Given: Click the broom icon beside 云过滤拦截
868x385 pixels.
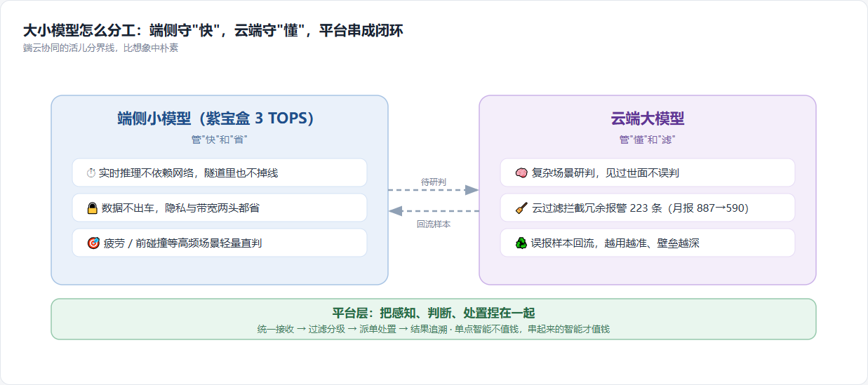Looking at the screenshot, I should click(521, 208).
